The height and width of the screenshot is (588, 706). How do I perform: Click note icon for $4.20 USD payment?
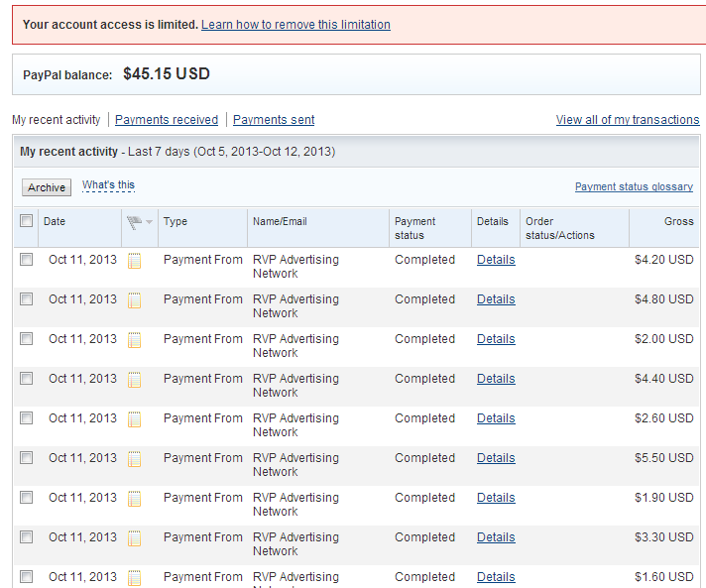click(135, 261)
